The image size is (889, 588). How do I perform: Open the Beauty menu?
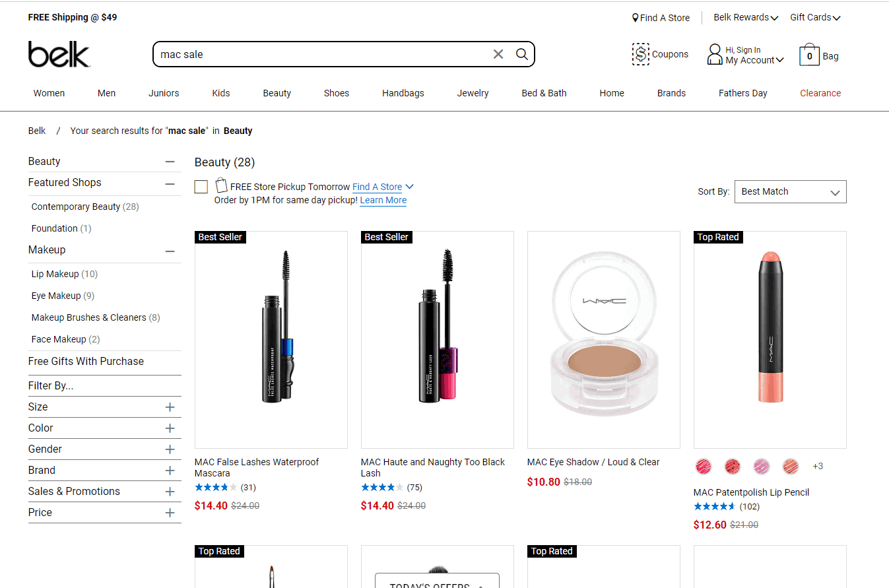(277, 93)
